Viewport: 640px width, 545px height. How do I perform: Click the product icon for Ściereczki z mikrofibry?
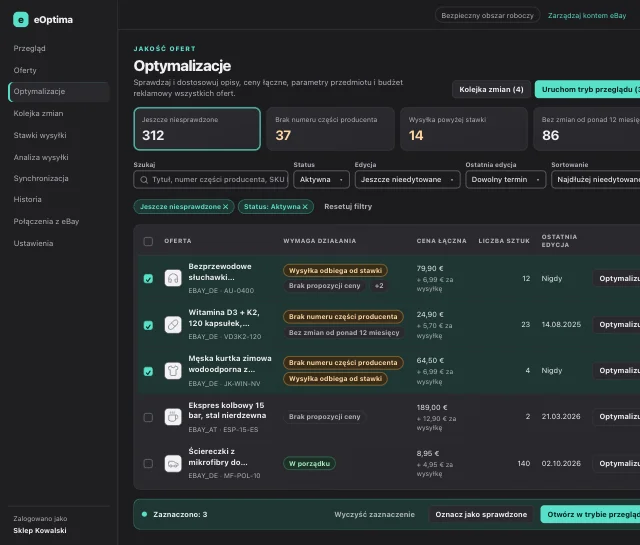point(173,463)
